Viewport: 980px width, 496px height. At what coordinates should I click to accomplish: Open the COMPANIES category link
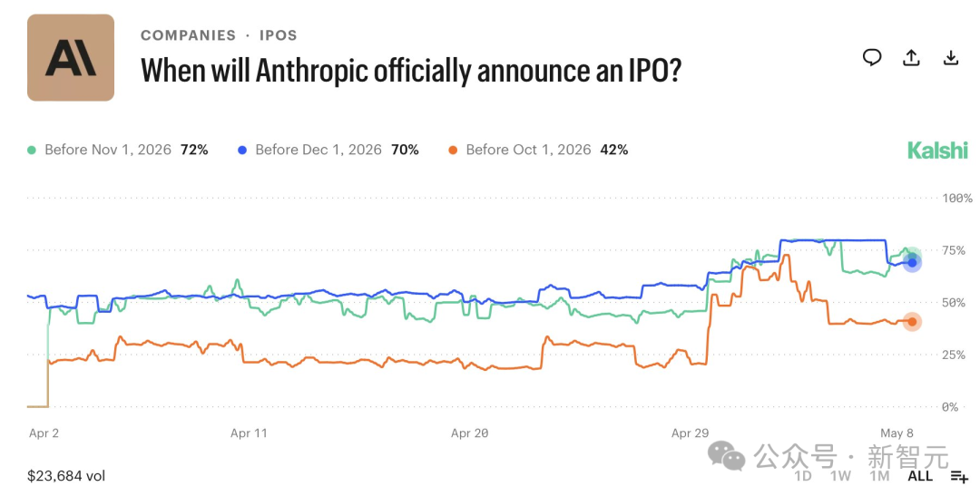pos(188,35)
